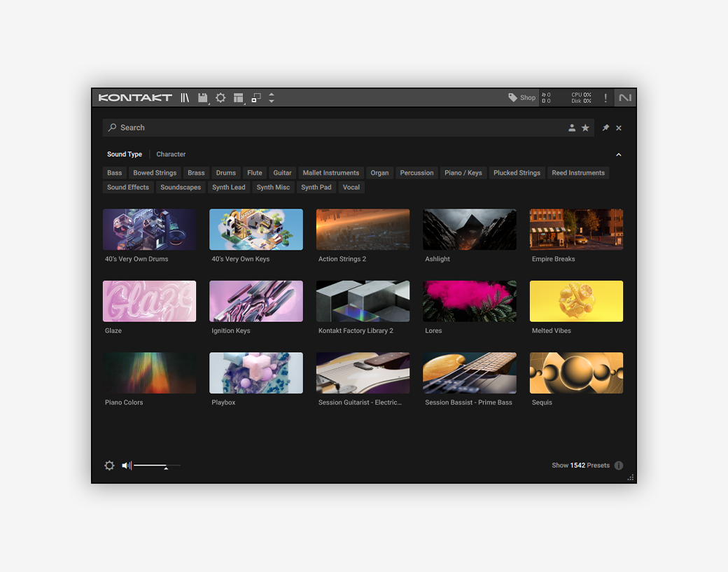Image resolution: width=728 pixels, height=572 pixels.
Task: Select the Percussion tag
Action: tap(416, 173)
